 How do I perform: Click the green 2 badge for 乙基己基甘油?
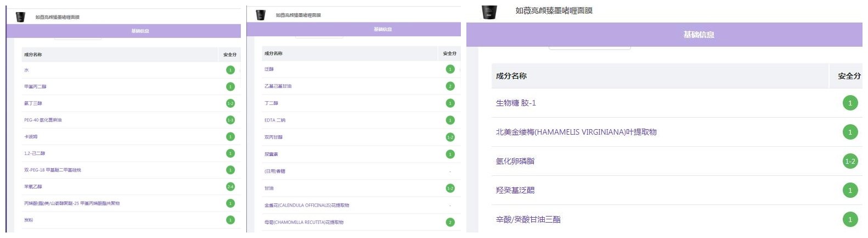click(x=450, y=86)
